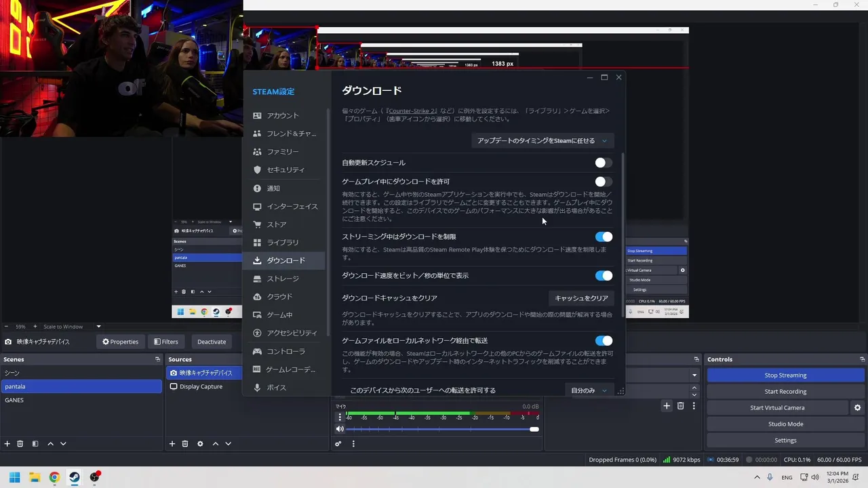Open the Windows Start menu
This screenshot has width=868, height=488.
[x=14, y=477]
